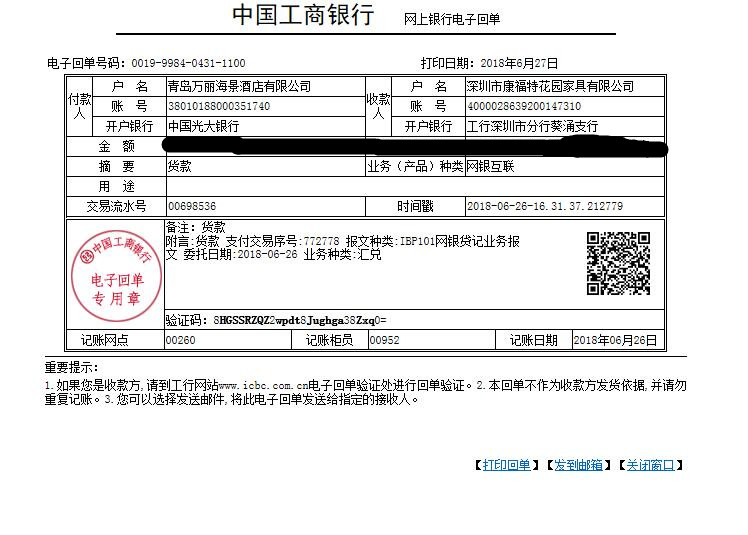Click the 金额 label cell

pos(116,147)
